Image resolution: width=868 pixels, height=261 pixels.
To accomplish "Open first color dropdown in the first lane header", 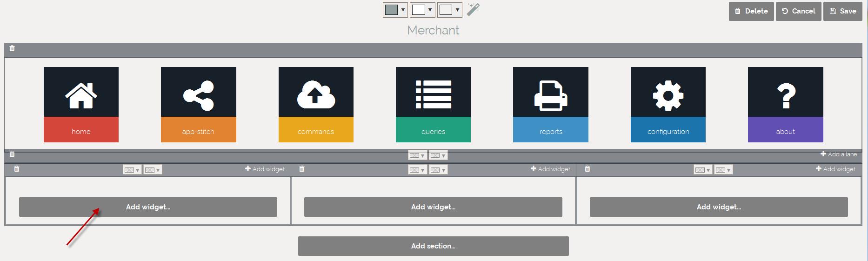I will (132, 170).
